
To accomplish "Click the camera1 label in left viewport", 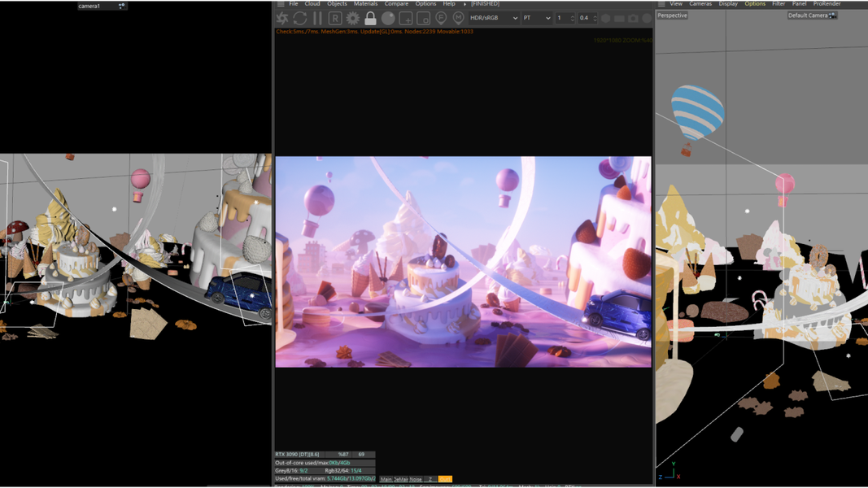I will point(89,6).
